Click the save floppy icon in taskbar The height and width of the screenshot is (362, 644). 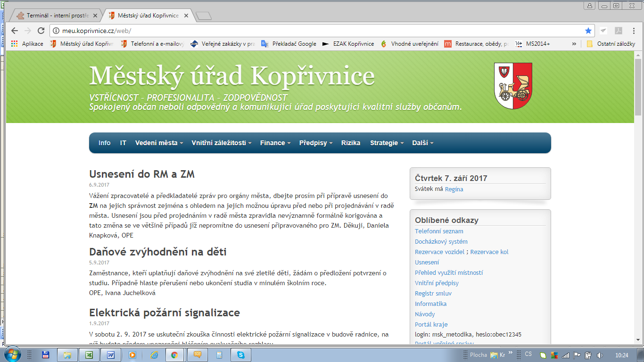[46, 354]
